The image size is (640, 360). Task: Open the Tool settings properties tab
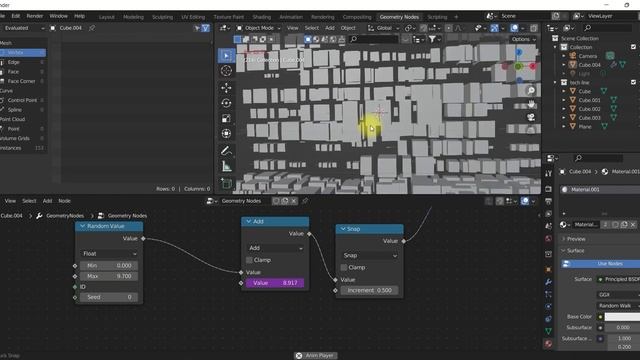[548, 174]
